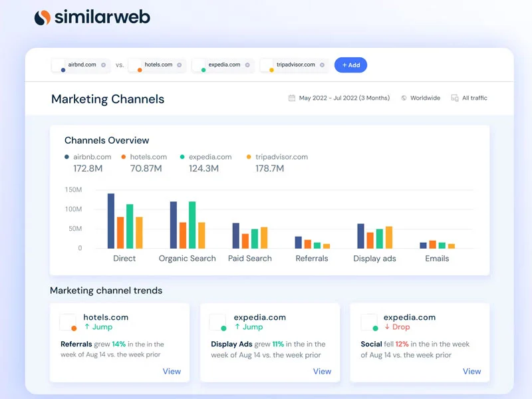Screen dimensions: 532x399
Task: Remove airbnd.com from comparison
Action: [104, 65]
